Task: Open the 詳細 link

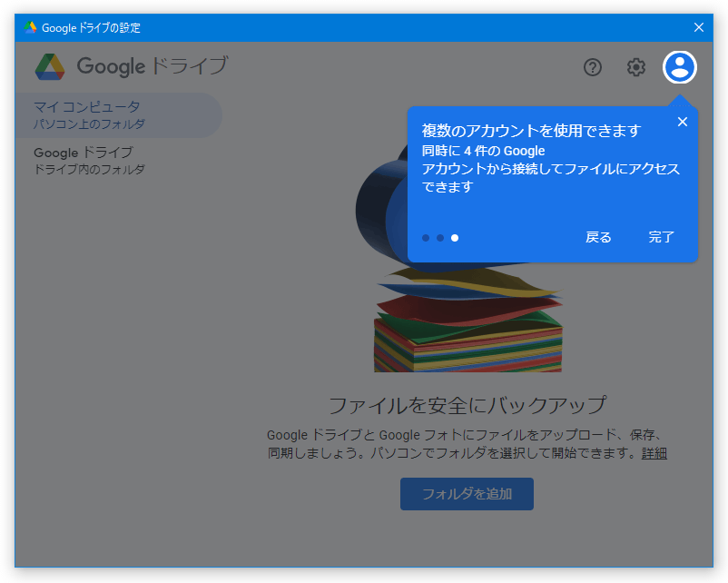Action: (654, 453)
